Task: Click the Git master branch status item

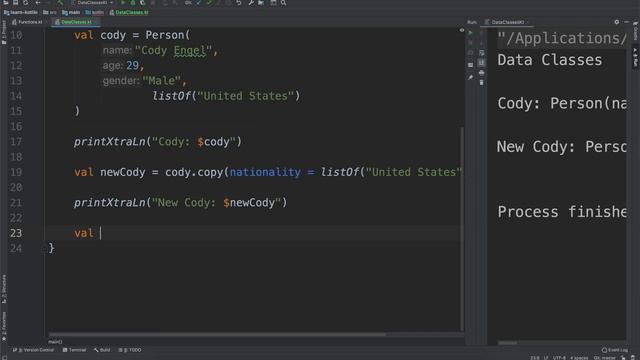Action: 605,358
